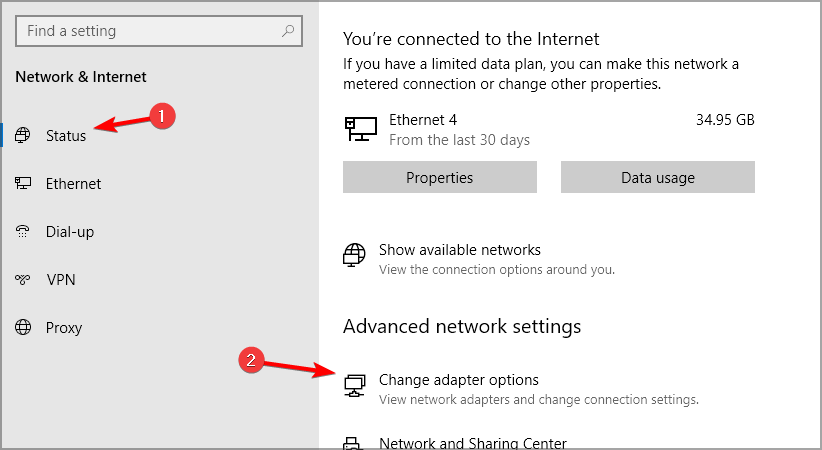Click the Proxy globe icon in sidebar
The image size is (822, 450).
(23, 327)
